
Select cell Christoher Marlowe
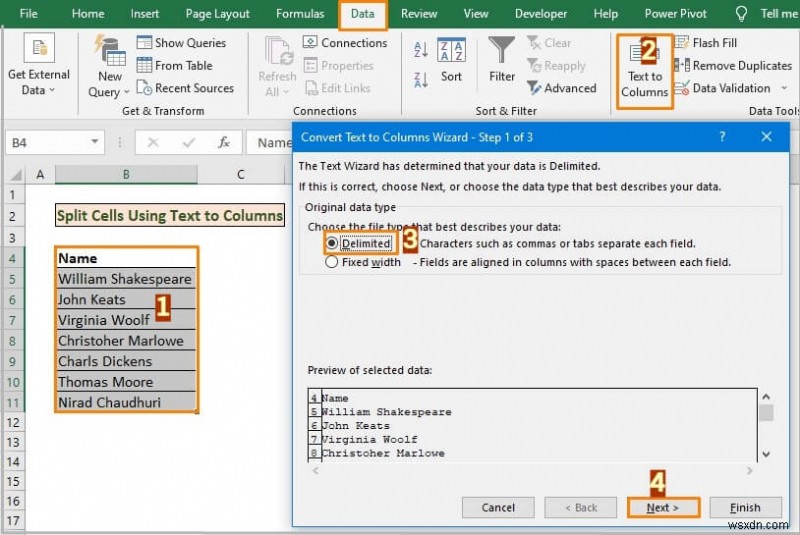(126, 341)
